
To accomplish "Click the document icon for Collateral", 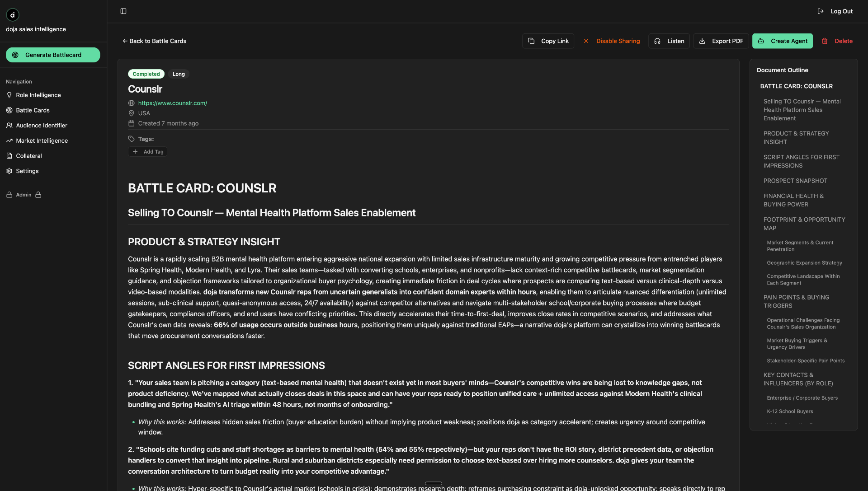I will [9, 156].
